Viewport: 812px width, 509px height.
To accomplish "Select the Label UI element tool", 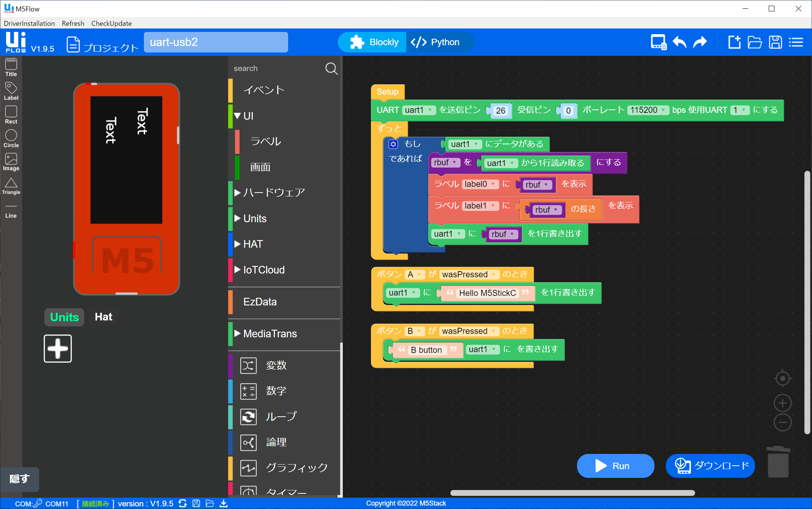I will coord(11,91).
